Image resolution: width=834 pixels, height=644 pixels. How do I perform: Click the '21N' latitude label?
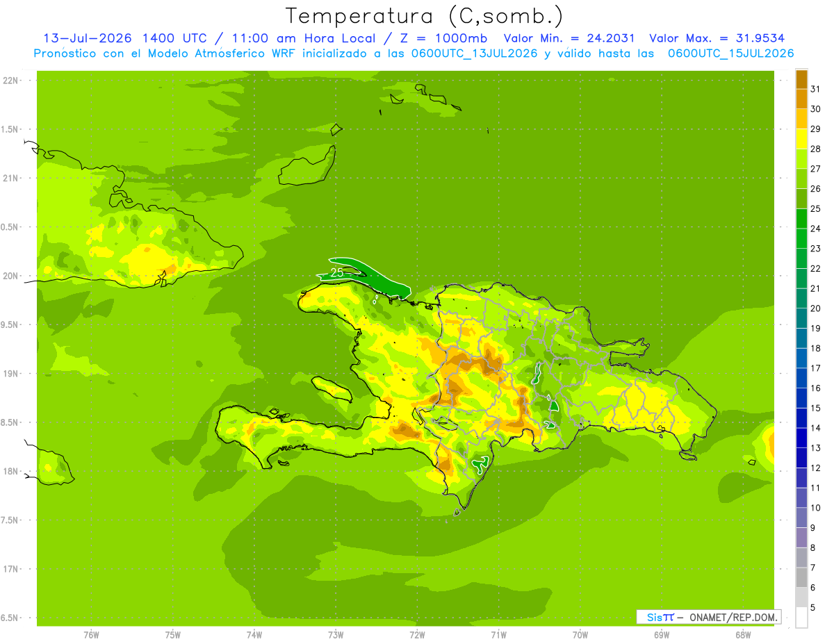coord(10,178)
